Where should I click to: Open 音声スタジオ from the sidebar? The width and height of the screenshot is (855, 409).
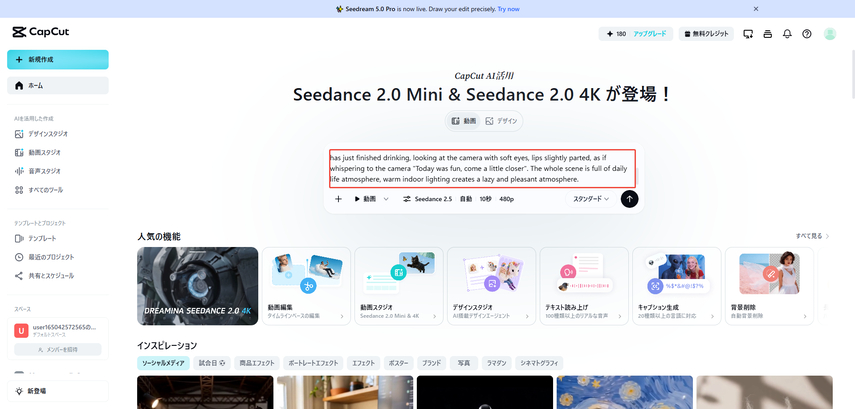pos(38,171)
